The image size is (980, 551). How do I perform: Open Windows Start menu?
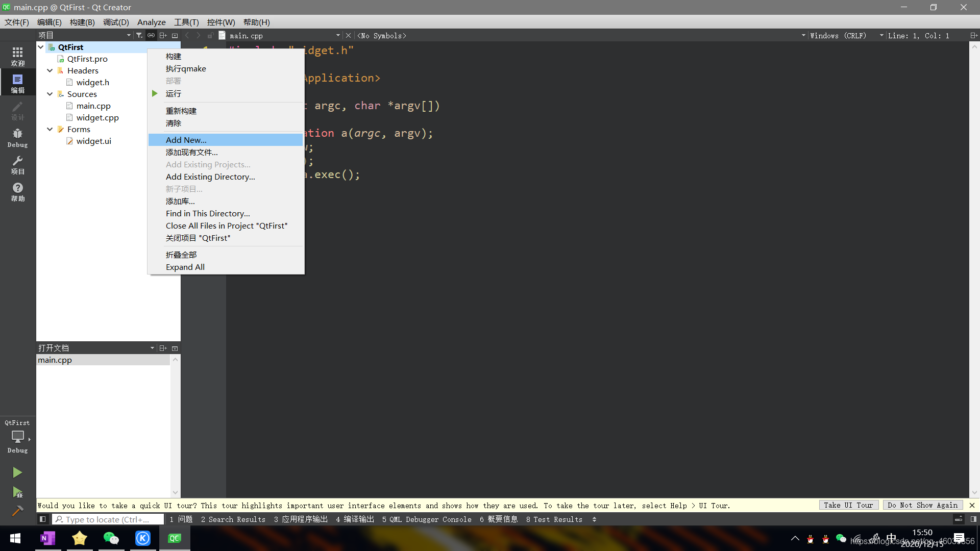point(15,538)
